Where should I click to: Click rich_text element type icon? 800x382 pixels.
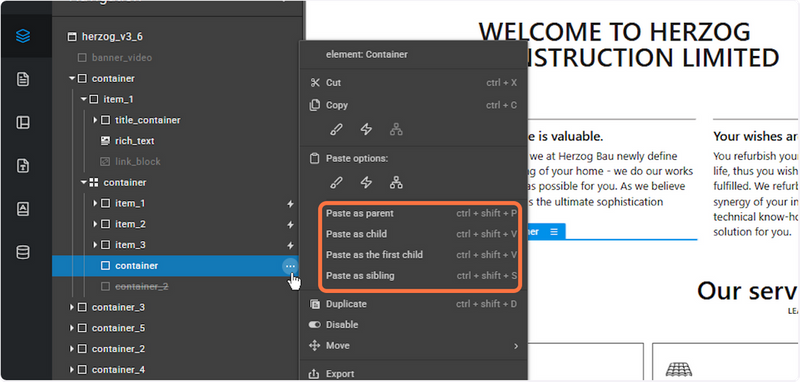point(106,141)
